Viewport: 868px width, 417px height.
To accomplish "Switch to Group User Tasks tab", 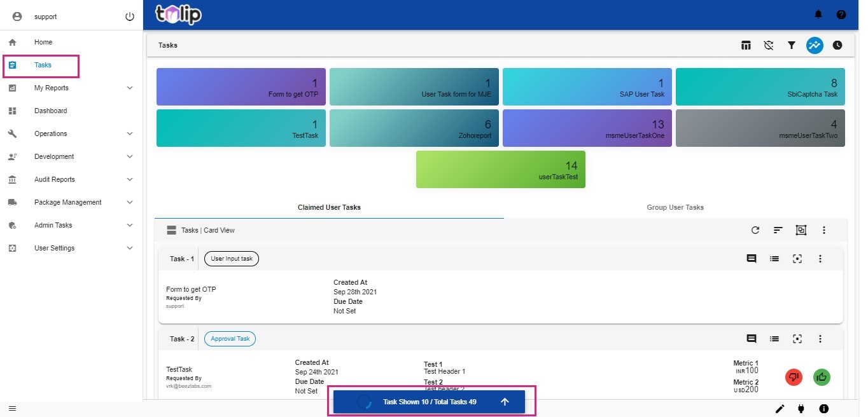I will pyautogui.click(x=675, y=207).
